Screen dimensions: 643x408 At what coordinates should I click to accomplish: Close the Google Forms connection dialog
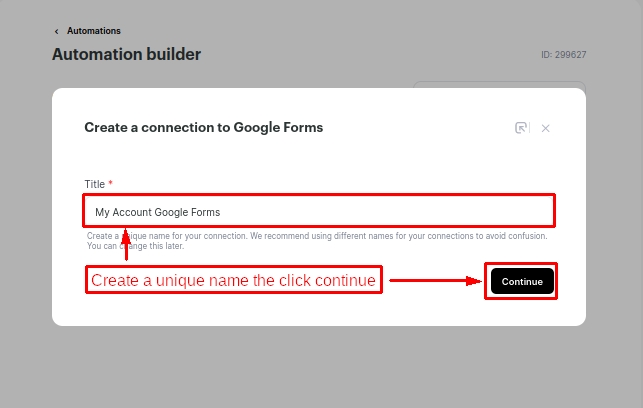coord(545,128)
